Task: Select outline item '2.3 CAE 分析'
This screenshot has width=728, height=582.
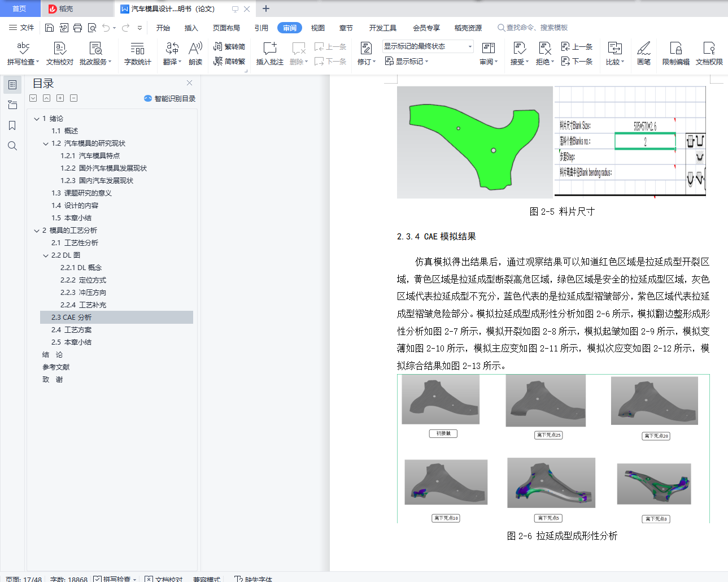Action: coord(116,318)
